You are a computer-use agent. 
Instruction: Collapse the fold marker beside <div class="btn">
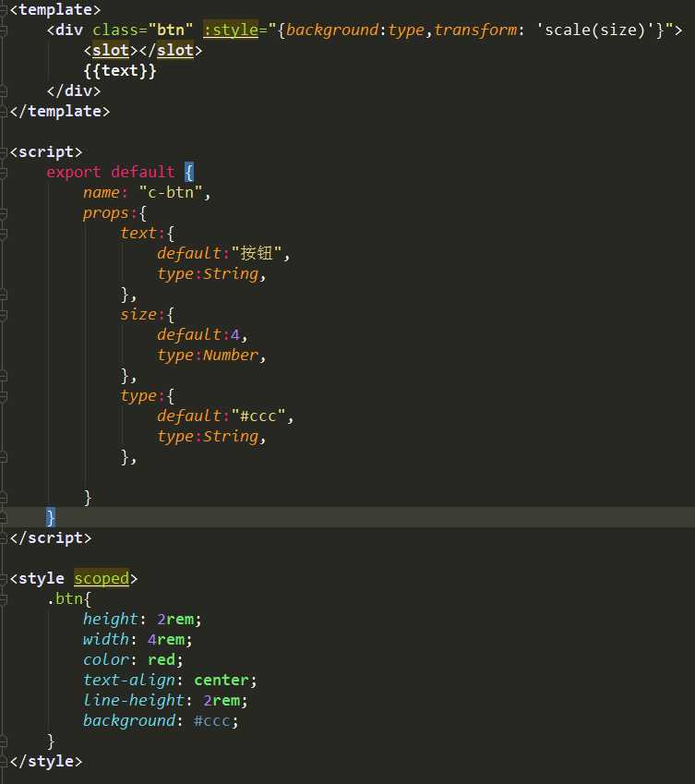3,30
